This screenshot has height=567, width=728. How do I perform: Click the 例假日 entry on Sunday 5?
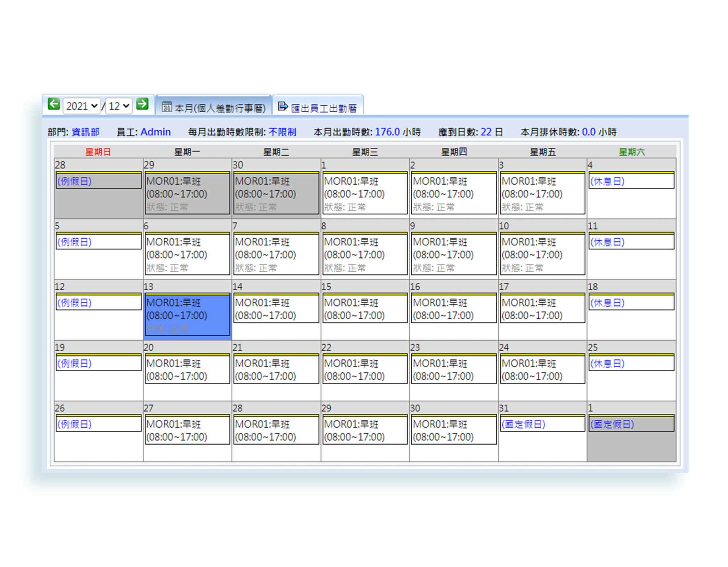pyautogui.click(x=75, y=242)
